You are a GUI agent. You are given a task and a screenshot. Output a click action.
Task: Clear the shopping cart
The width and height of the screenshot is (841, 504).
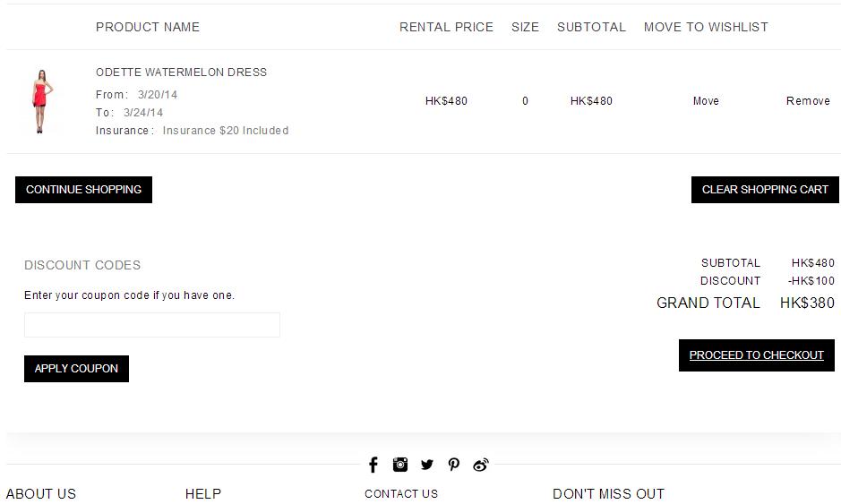[x=765, y=190]
